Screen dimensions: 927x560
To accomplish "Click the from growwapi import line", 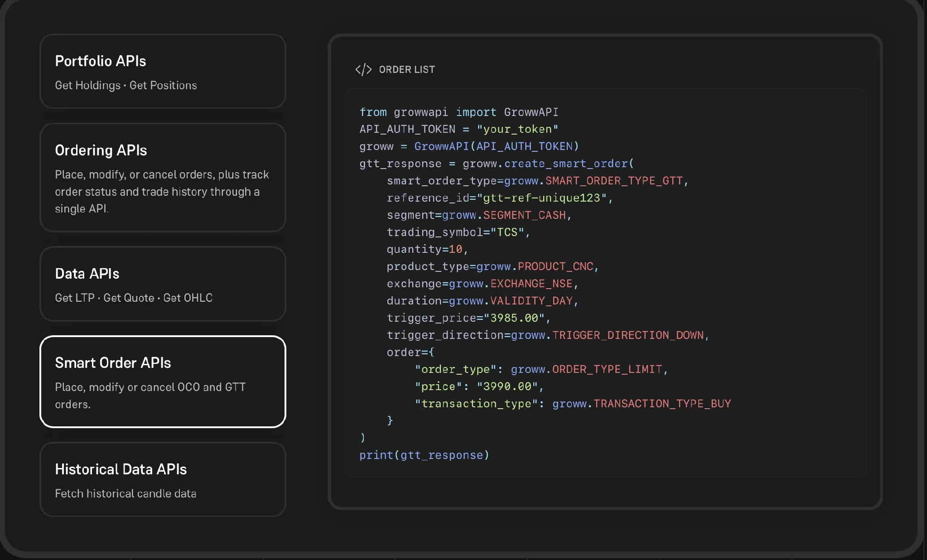I will (x=459, y=112).
